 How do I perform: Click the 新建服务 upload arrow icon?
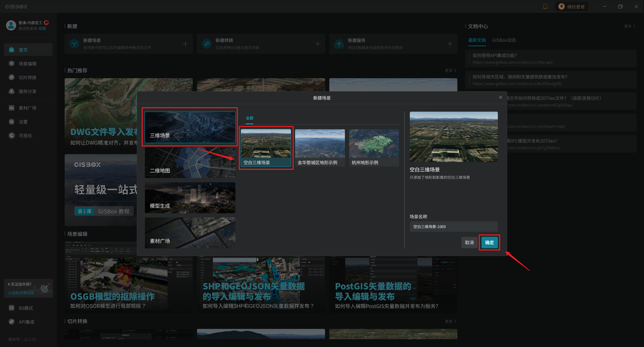339,44
